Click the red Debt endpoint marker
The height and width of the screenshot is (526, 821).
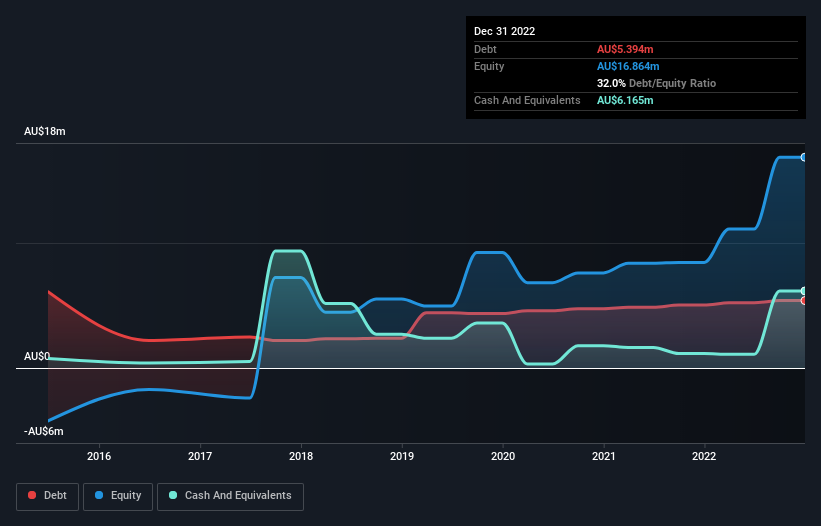pos(804,300)
